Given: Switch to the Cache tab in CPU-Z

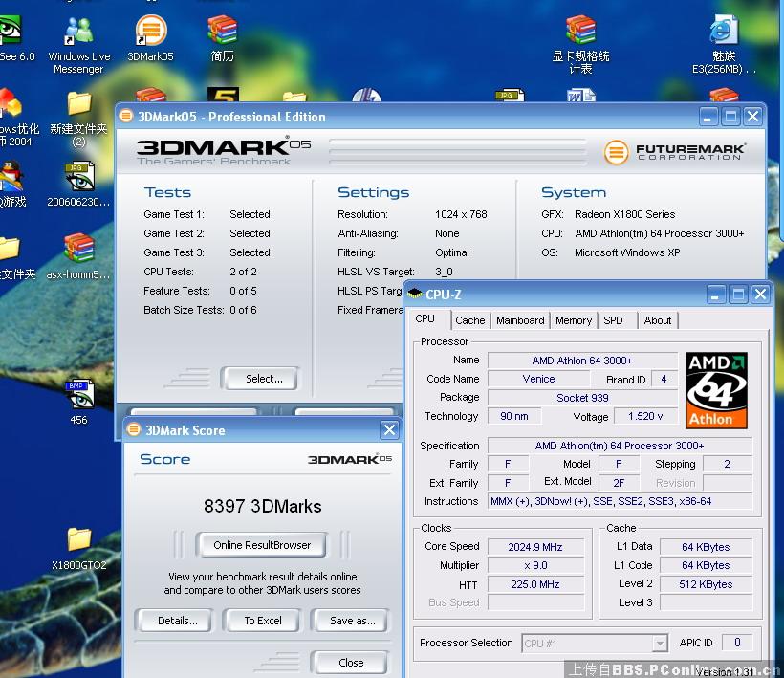Looking at the screenshot, I should 469,320.
